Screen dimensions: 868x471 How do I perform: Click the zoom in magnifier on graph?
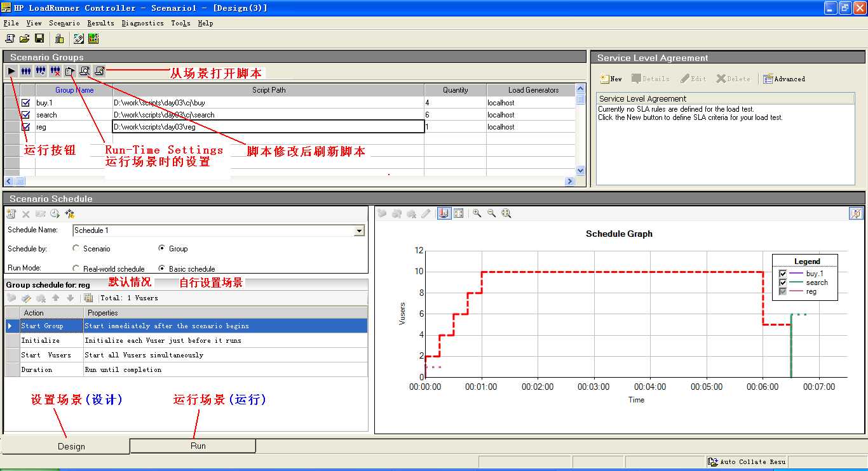(x=477, y=213)
